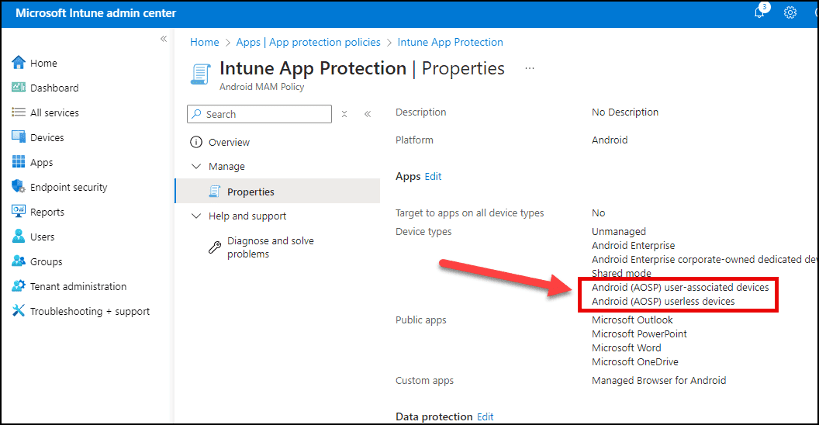Click the Home breadcrumb link
This screenshot has width=820, height=426.
[x=204, y=43]
